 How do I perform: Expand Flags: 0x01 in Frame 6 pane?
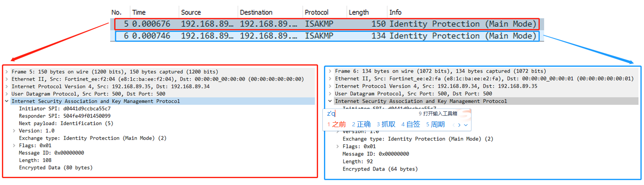337,147
